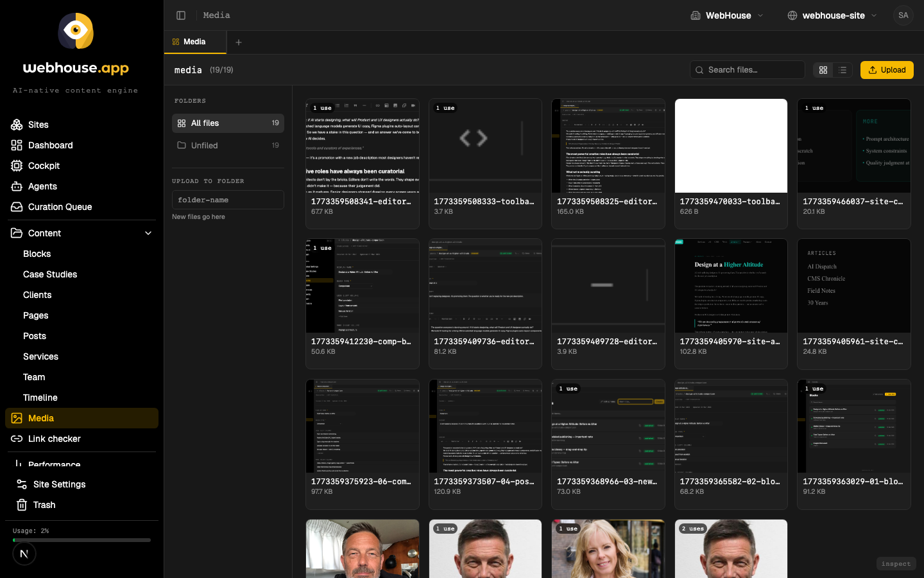
Task: Open Blocks in the Content menu
Action: pyautogui.click(x=37, y=254)
